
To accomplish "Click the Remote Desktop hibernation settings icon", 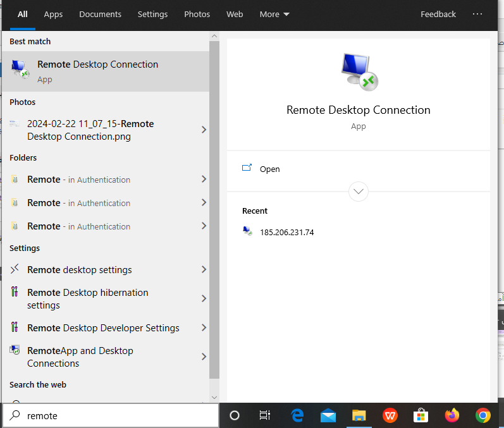I will click(x=15, y=291).
